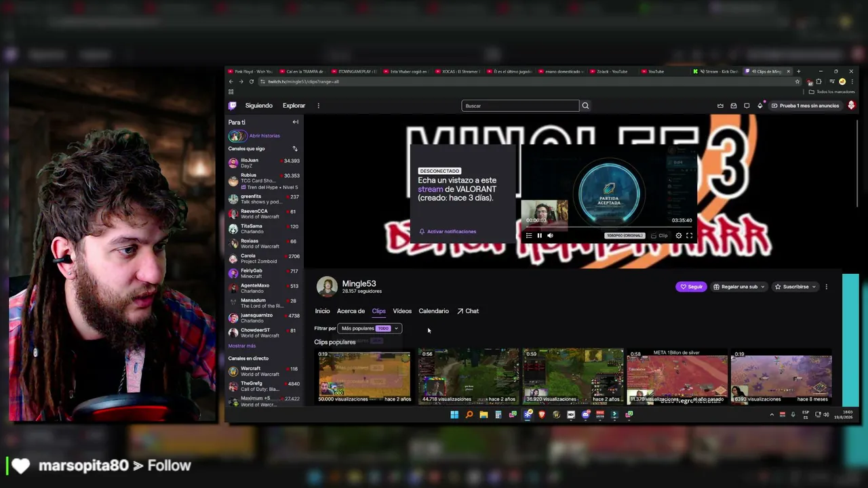This screenshot has height=488, width=868.
Task: Open the three-dot menu beside Explorar
Action: (x=318, y=106)
